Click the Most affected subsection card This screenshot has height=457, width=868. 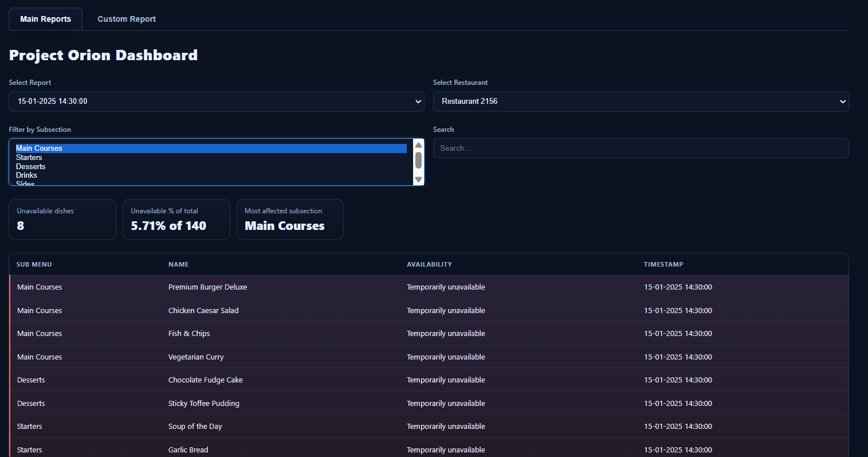tap(290, 219)
